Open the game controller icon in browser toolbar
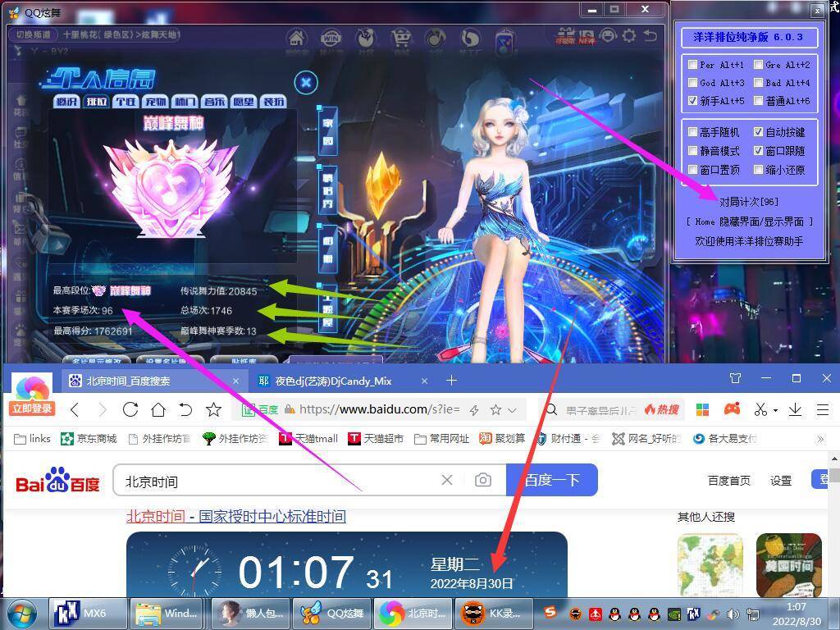Screen dimensions: 840x630 point(733,409)
